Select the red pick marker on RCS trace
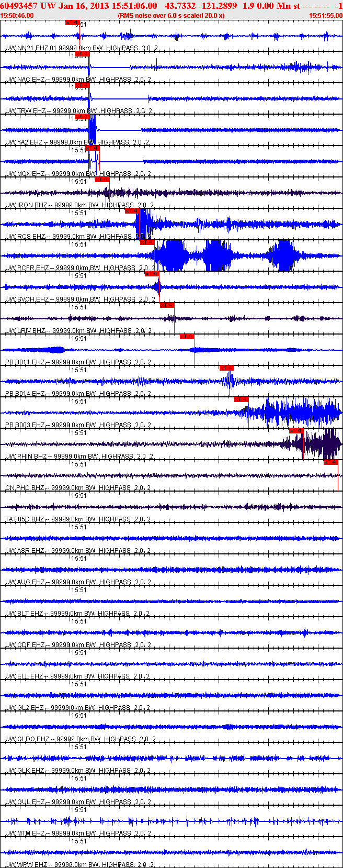Image resolution: width=343 pixels, height=868 pixels. click(x=132, y=211)
